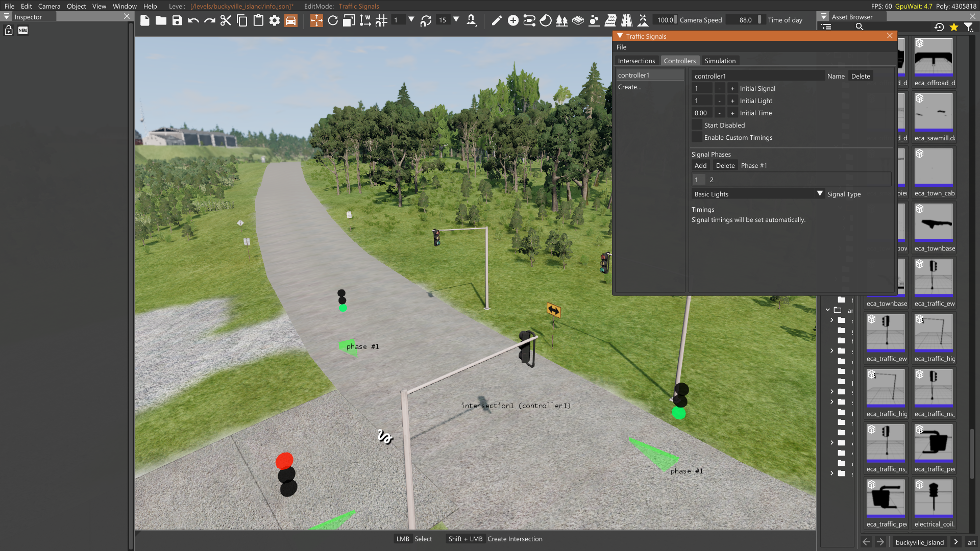
Task: Open grid snap size dropdown arrow
Action: (x=411, y=20)
